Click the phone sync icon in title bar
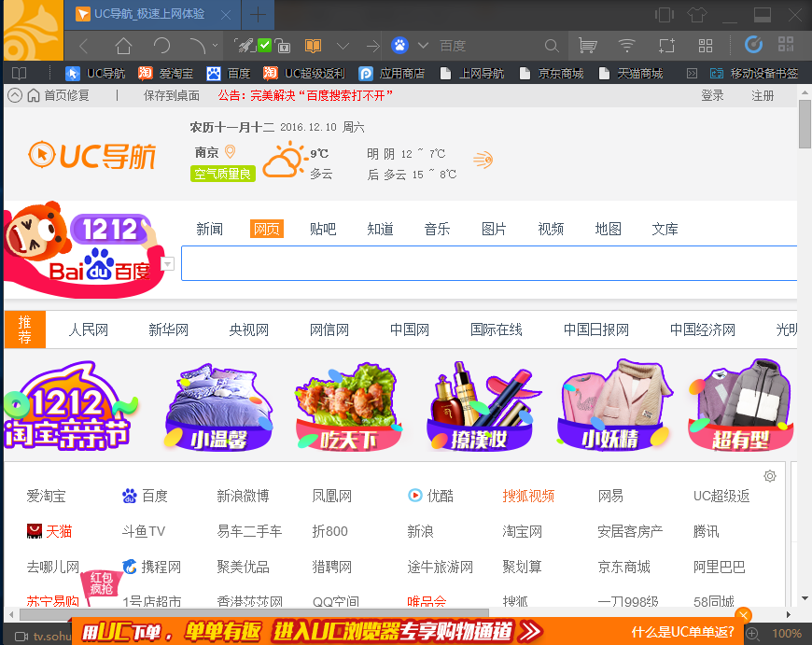The image size is (812, 645). pyautogui.click(x=664, y=15)
